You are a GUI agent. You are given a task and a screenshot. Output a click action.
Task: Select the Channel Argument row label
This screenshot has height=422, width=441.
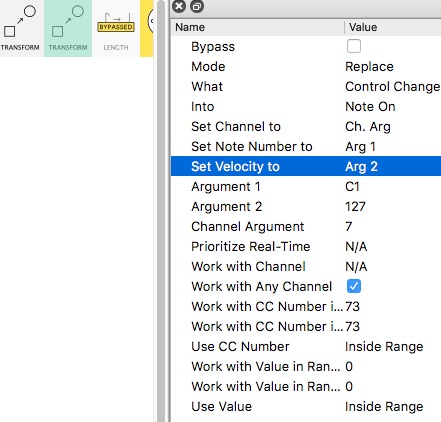[248, 226]
